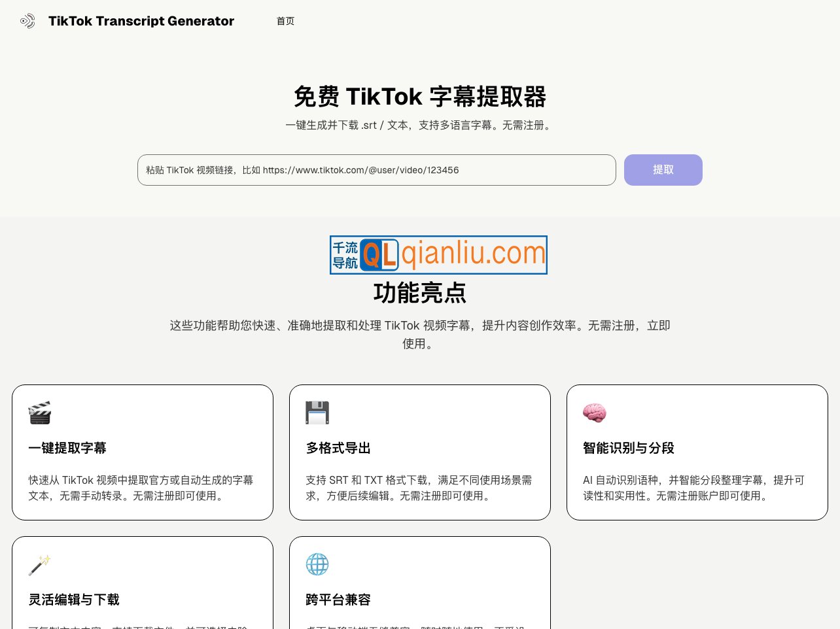Viewport: 840px width, 629px height.
Task: Click the globe icon on 跨平台兼容 card
Action: 317,564
